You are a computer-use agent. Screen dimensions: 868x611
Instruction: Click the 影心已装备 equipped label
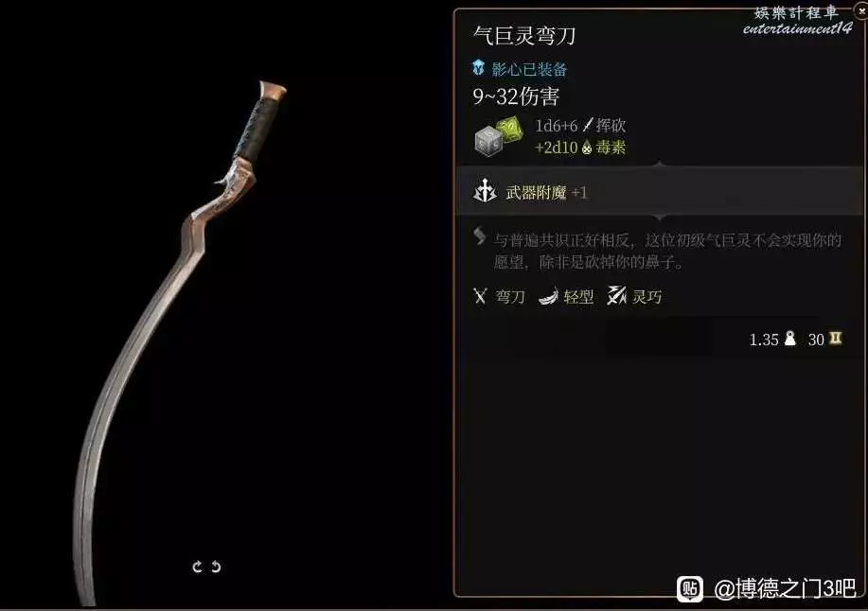[529, 69]
